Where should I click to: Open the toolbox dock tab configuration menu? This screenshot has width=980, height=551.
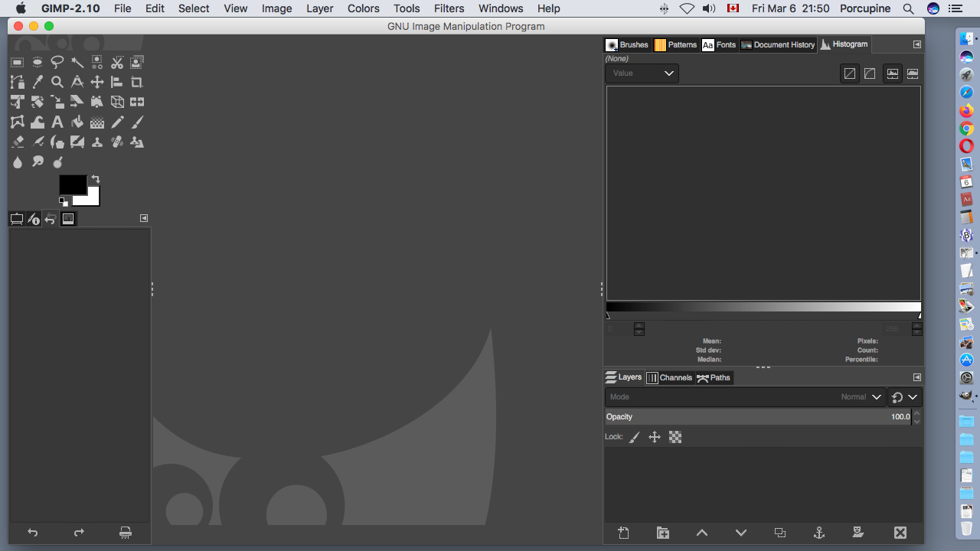[144, 218]
